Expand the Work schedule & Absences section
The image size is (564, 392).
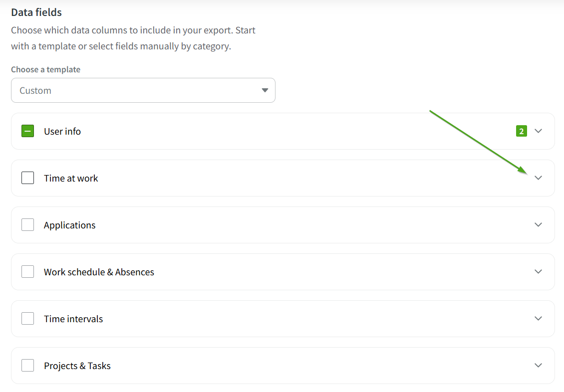pos(539,271)
